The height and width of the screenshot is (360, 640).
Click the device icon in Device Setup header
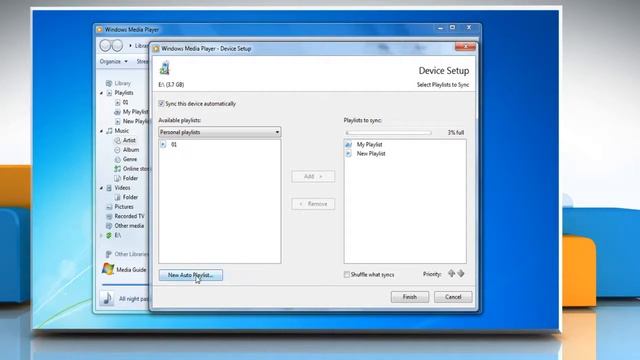pos(165,68)
